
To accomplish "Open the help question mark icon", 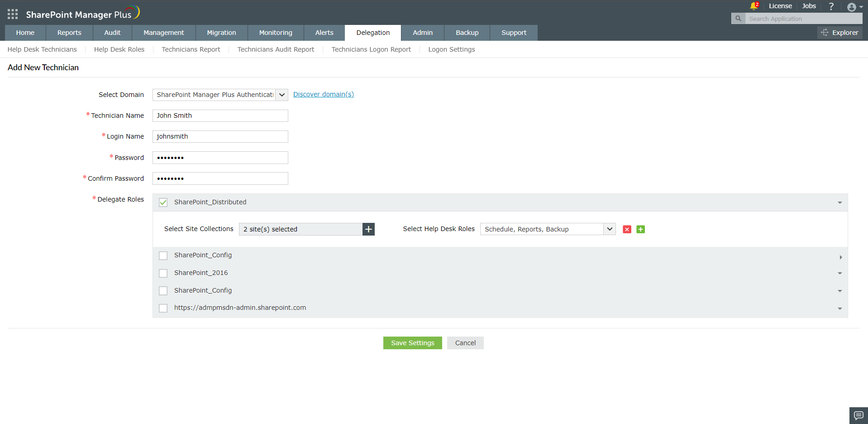I will click(x=831, y=6).
